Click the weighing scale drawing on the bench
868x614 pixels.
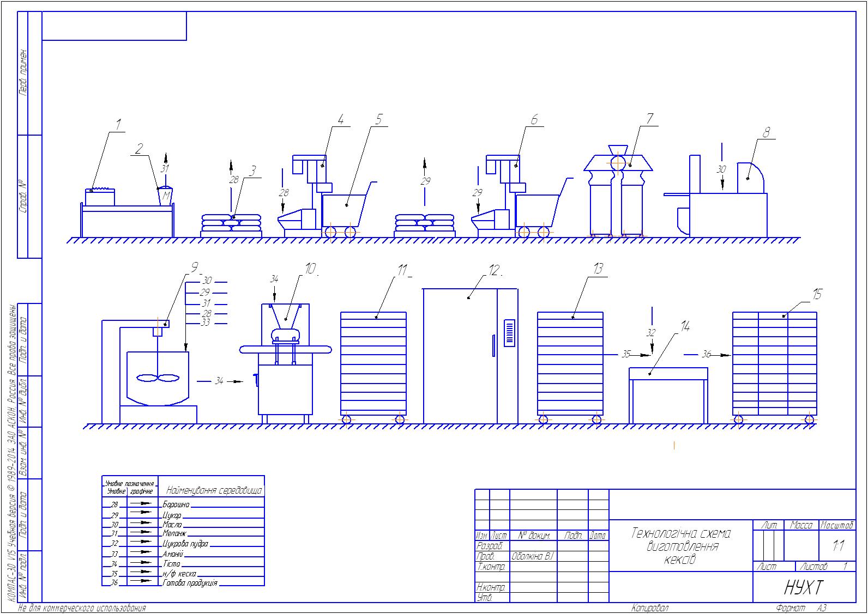[x=100, y=197]
